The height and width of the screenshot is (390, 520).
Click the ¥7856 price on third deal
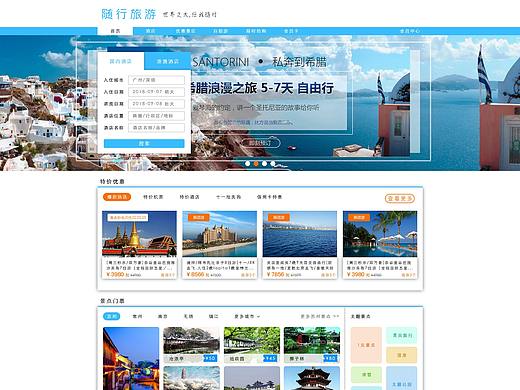pos(275,274)
